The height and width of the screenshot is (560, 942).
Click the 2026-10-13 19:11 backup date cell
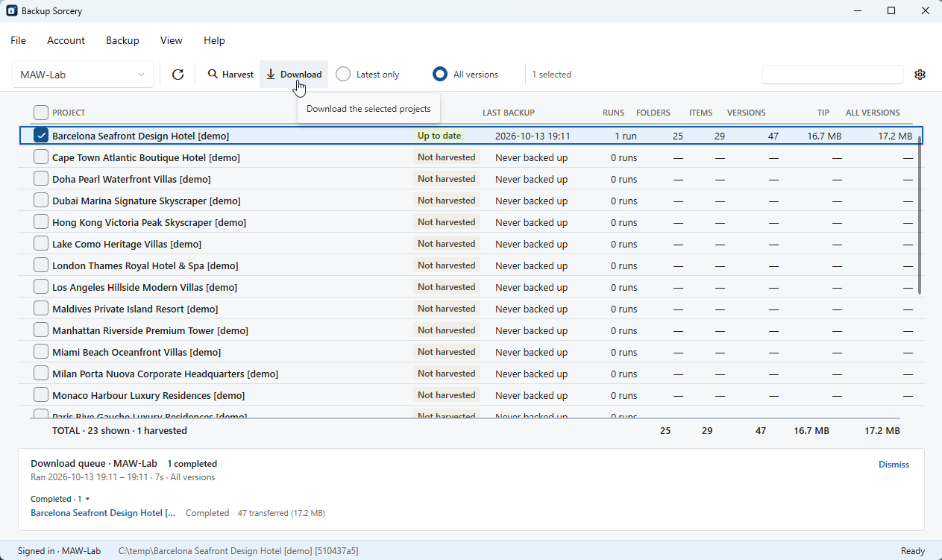pos(533,136)
